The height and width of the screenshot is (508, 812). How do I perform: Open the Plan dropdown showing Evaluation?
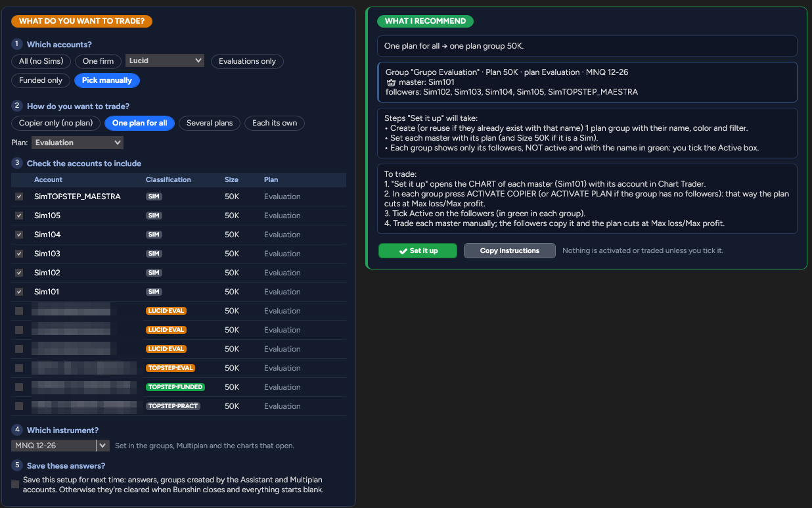coord(78,143)
